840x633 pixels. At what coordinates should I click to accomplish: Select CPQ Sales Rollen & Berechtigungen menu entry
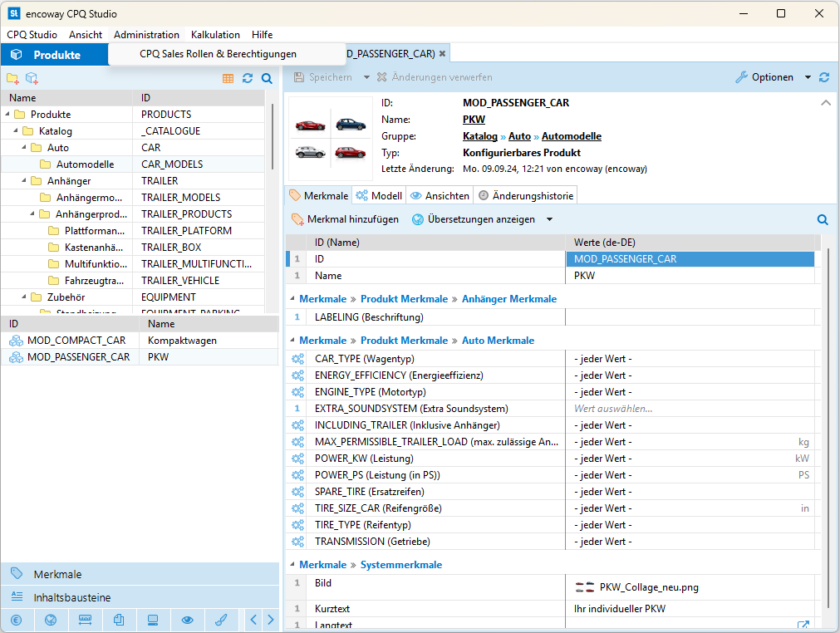[x=218, y=54]
